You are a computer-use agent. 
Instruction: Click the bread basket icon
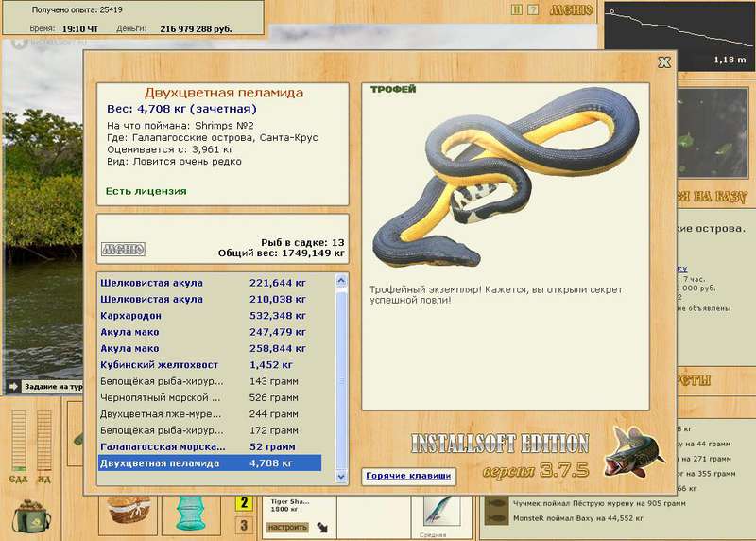[x=128, y=510]
